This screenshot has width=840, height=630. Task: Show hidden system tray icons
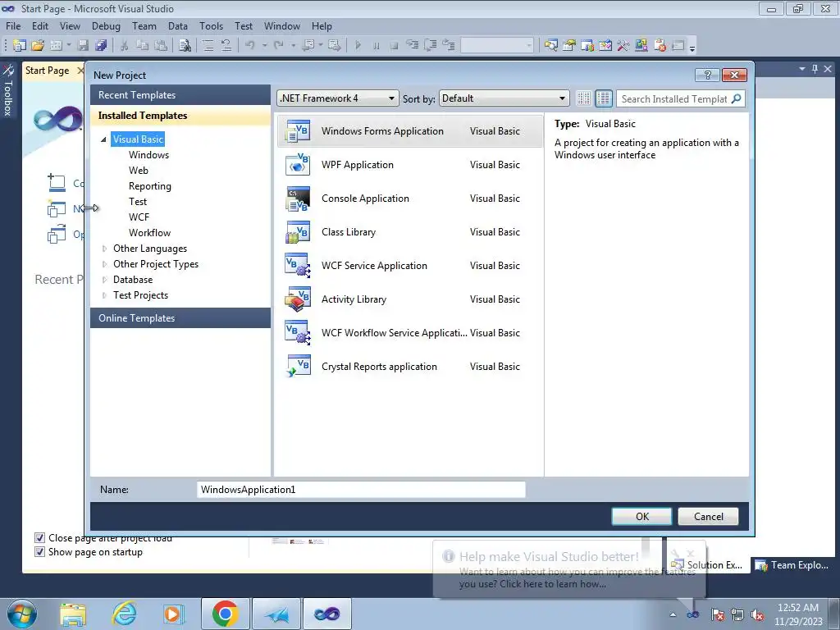coord(673,614)
